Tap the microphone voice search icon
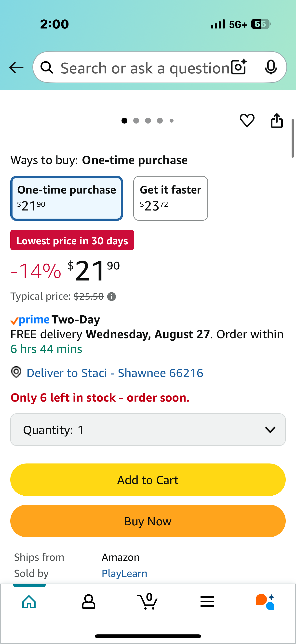Image resolution: width=296 pixels, height=644 pixels. (271, 67)
